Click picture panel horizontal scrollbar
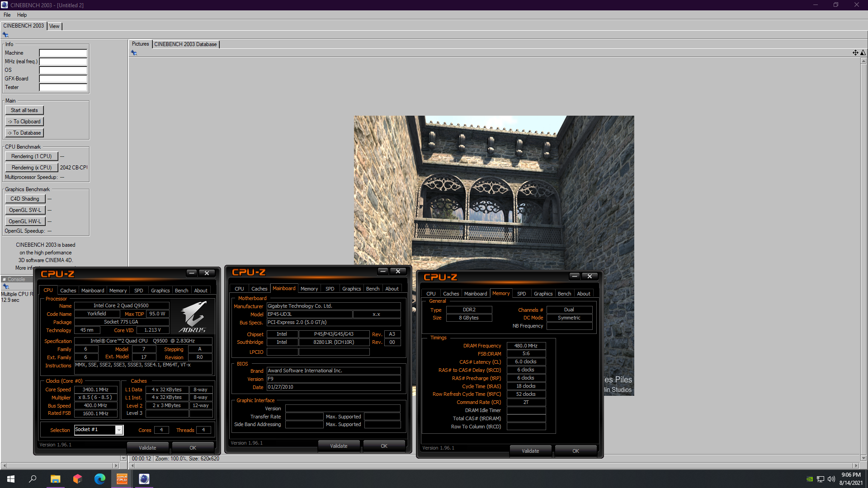 494,465
